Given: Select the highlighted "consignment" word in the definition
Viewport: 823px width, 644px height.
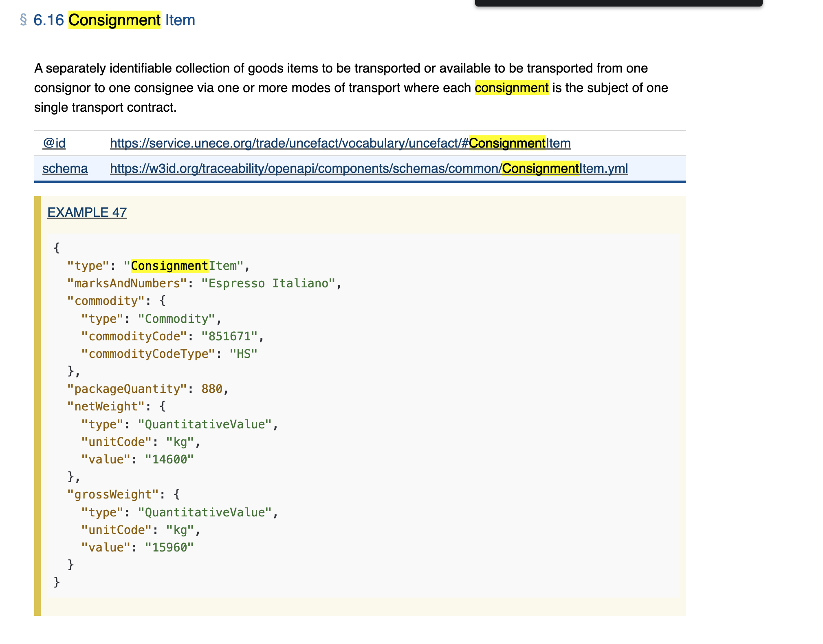Looking at the screenshot, I should 511,87.
